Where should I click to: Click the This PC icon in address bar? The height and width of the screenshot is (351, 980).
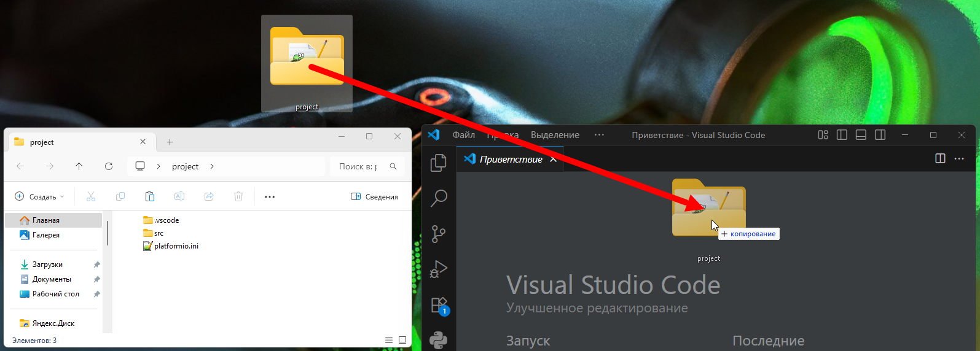pos(140,166)
